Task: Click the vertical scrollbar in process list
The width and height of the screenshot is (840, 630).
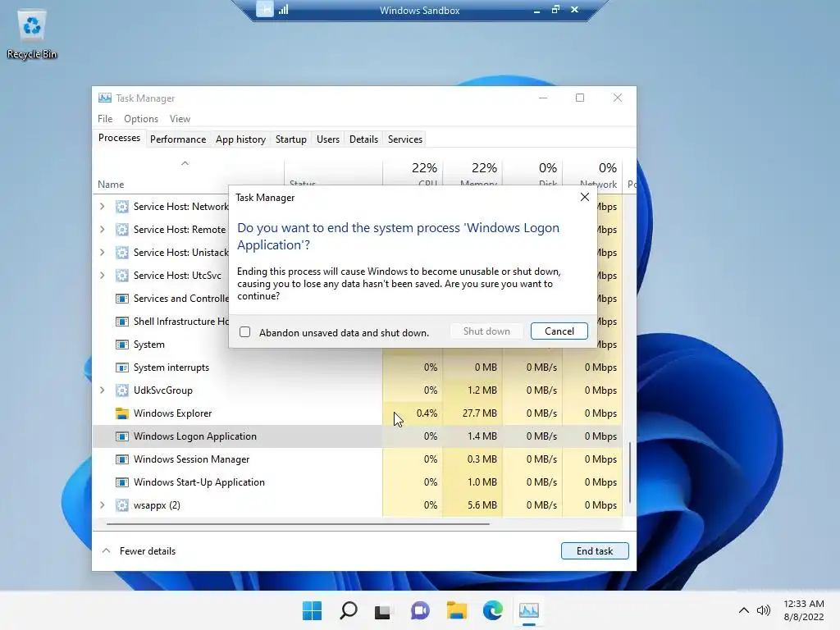Action: click(x=630, y=473)
